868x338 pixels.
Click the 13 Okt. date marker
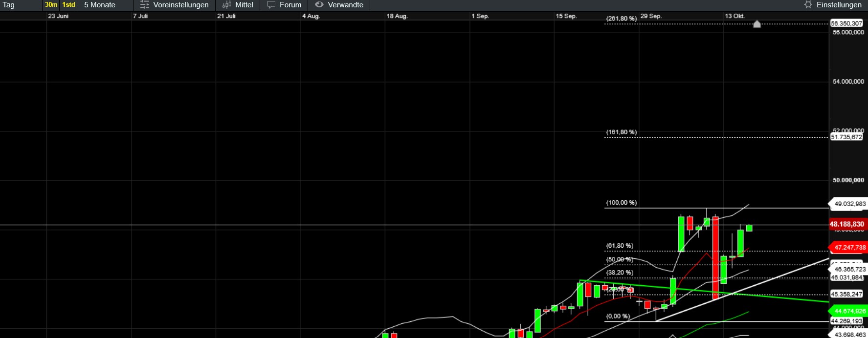coord(734,16)
